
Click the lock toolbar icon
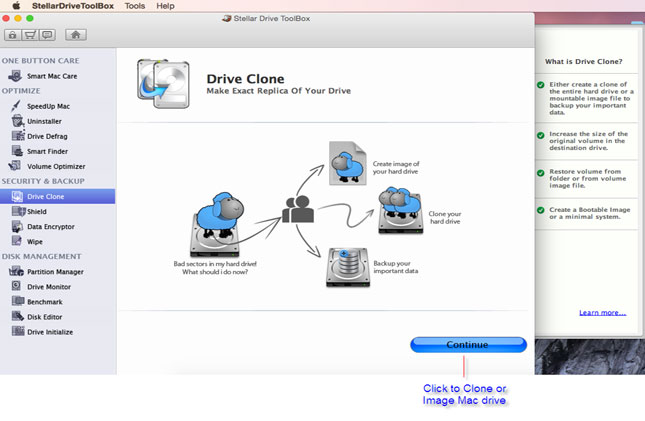(13, 35)
